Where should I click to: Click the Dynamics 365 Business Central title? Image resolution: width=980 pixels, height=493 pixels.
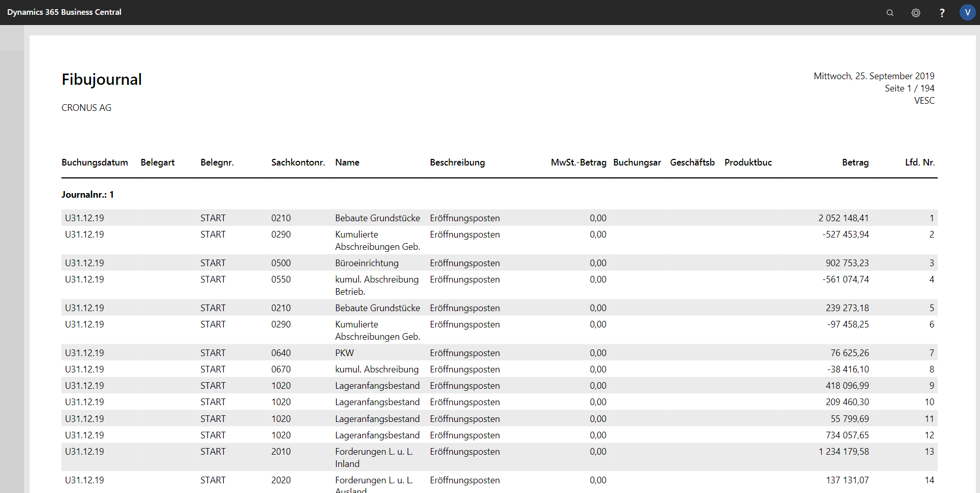click(x=64, y=12)
